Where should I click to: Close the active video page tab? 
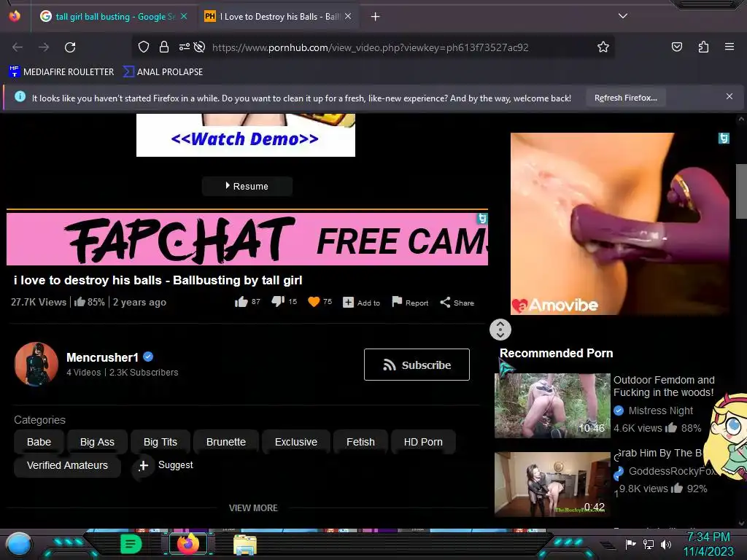(348, 16)
